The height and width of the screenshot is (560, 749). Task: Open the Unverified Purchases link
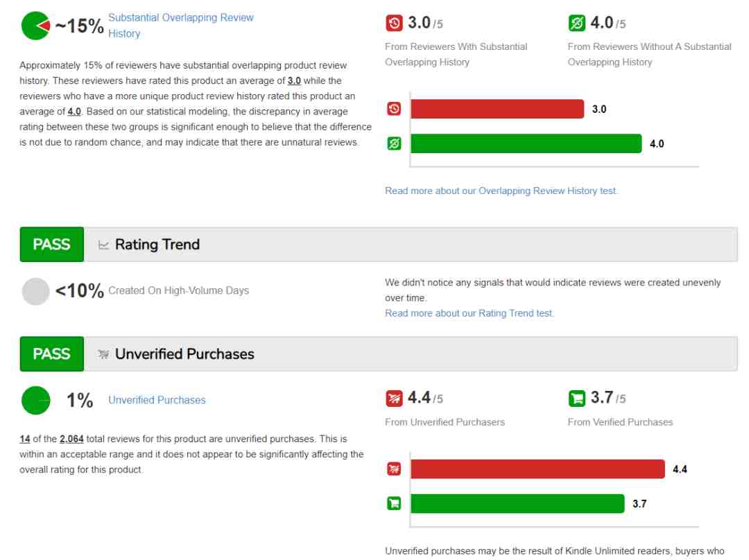[x=157, y=400]
